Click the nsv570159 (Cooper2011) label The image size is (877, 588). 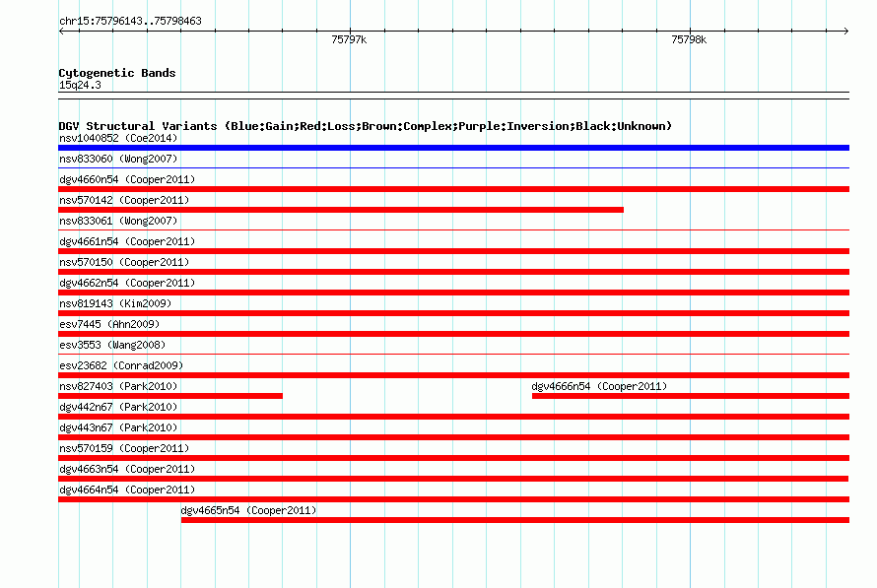click(124, 448)
